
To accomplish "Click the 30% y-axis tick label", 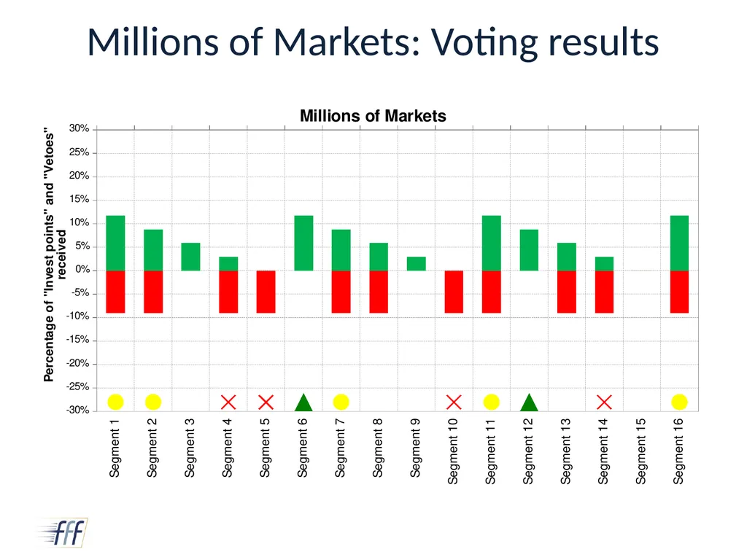I will [x=79, y=128].
